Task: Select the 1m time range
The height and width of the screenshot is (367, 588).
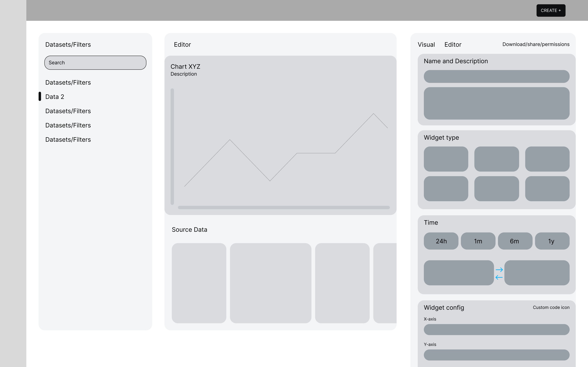Action: pyautogui.click(x=478, y=241)
